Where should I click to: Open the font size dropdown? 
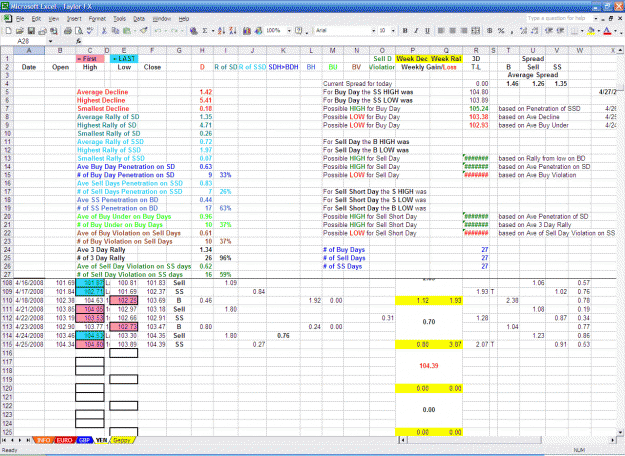pos(393,31)
